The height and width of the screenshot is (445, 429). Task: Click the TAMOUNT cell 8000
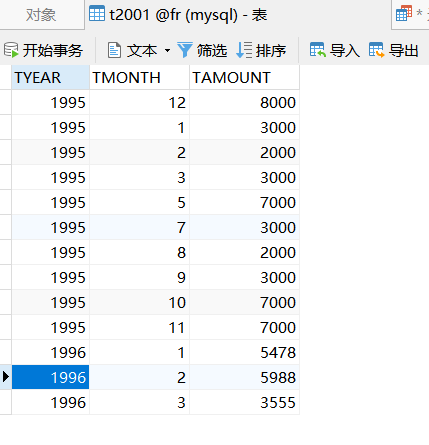[x=244, y=102]
